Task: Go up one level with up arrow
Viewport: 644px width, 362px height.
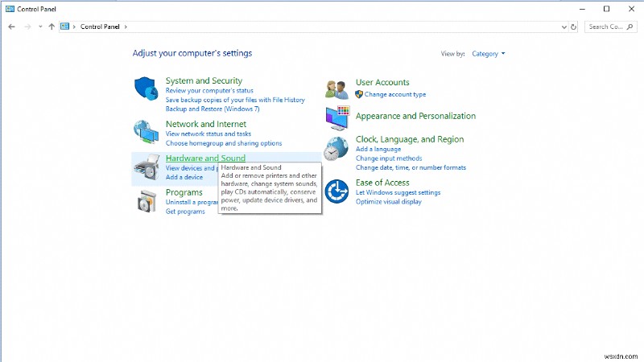Action: [52, 27]
